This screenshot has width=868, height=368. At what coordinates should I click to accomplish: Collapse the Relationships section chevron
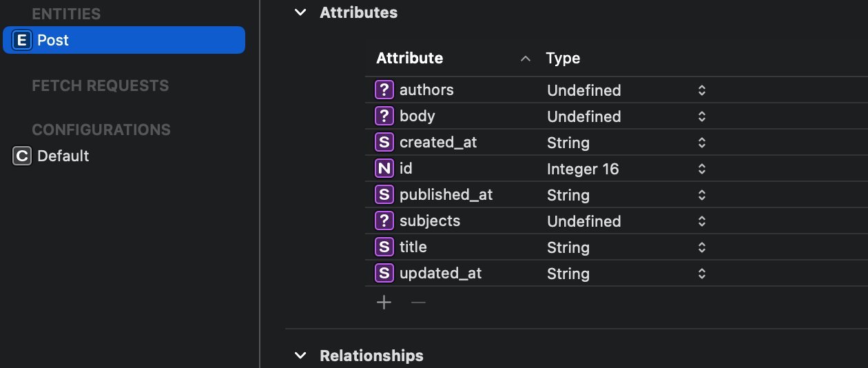(300, 356)
